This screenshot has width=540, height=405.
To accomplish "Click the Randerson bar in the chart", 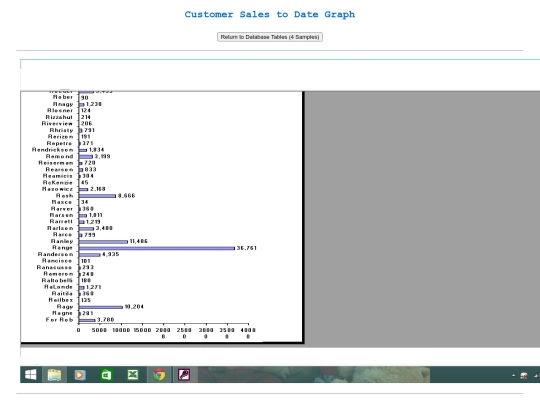I will tap(90, 255).
